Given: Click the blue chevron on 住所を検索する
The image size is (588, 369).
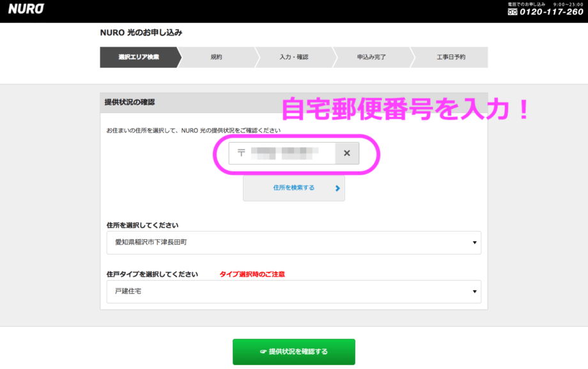Looking at the screenshot, I should [337, 189].
